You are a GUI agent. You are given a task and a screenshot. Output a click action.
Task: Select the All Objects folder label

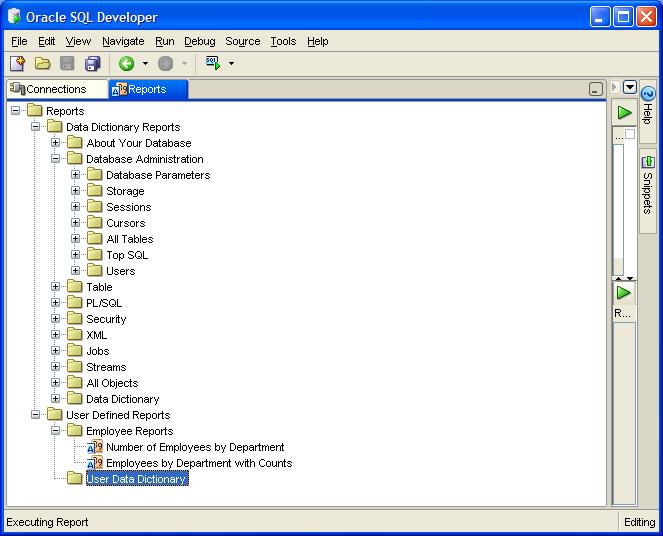112,383
